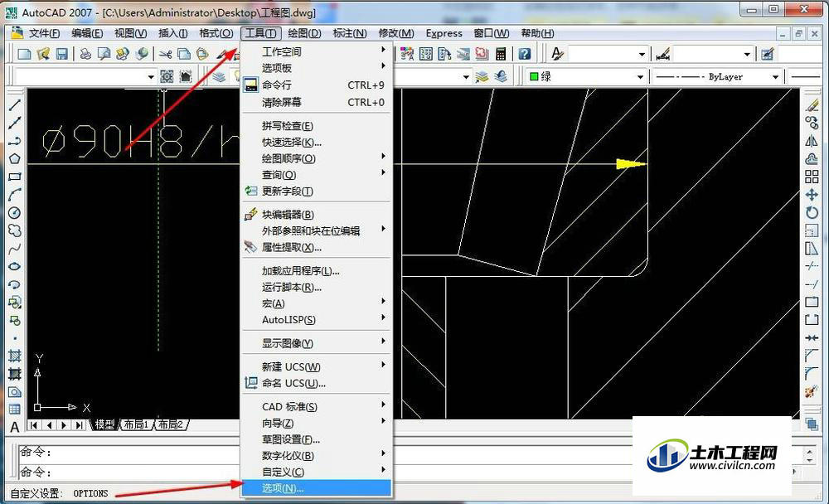
Task: Click the Copy icon in the toolbar
Action: click(184, 53)
